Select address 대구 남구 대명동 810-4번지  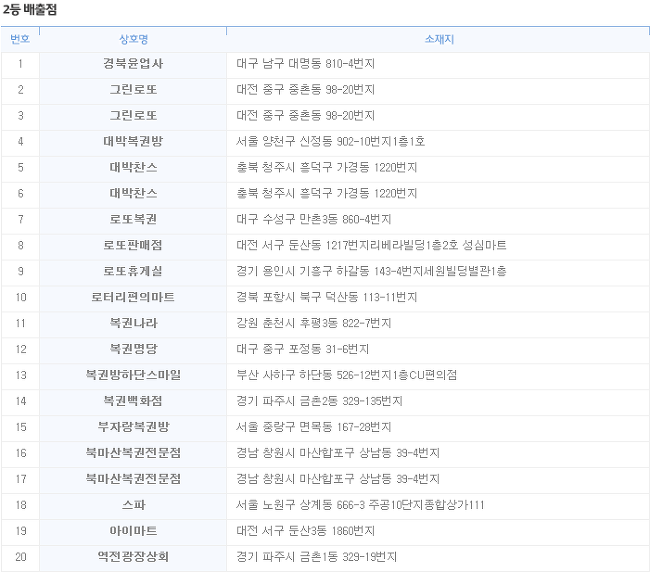[x=306, y=63]
